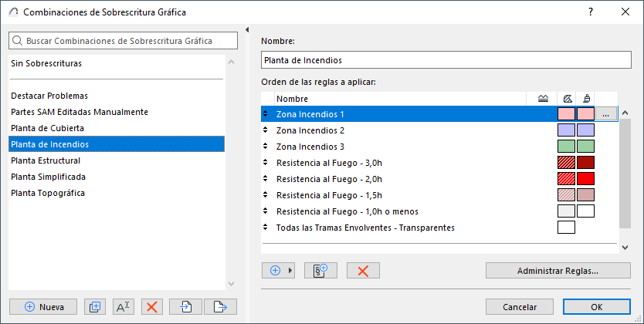Collapse the left panel with the arrow

(x=246, y=30)
